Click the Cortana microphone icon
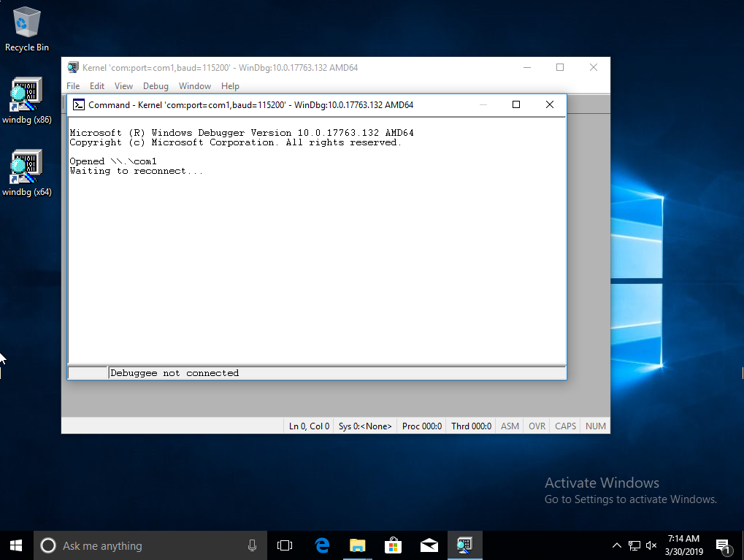744x560 pixels. point(252,545)
